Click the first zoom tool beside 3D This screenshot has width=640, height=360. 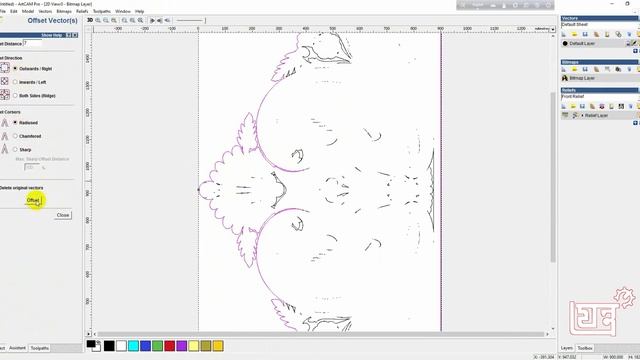[98, 20]
